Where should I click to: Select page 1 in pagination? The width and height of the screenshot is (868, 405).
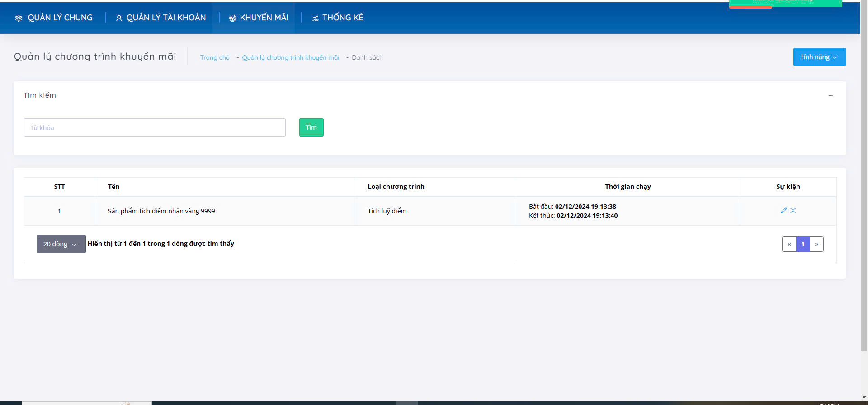point(803,244)
